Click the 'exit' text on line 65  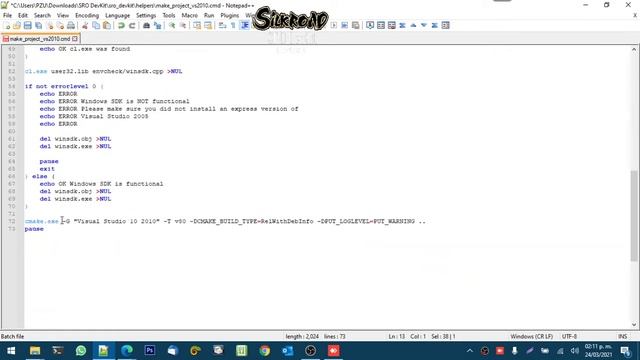pos(47,169)
